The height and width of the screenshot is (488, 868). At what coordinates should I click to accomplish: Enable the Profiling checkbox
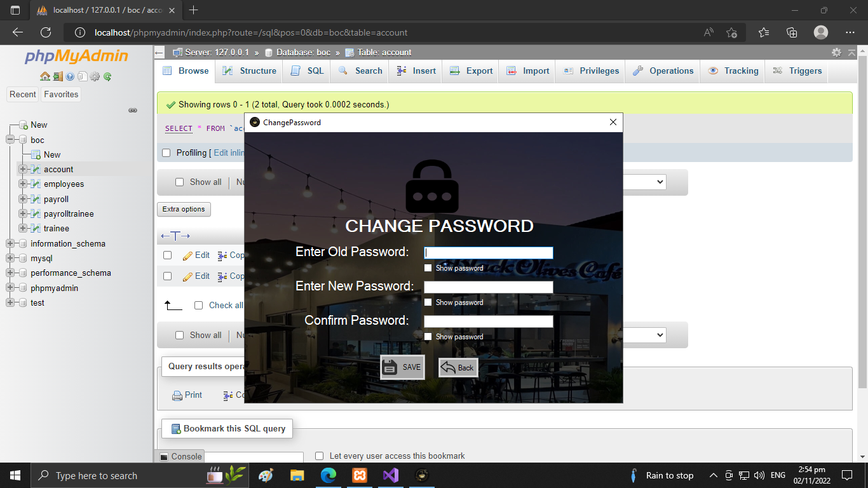166,152
